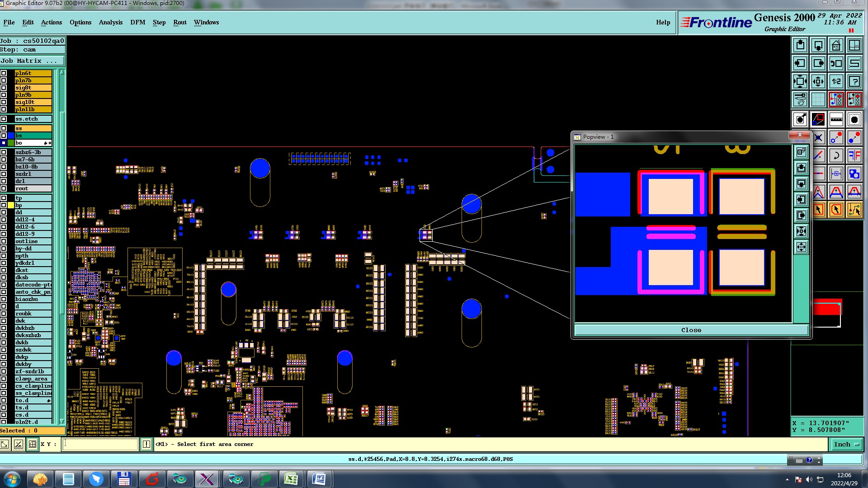Click the X Y coordinate input field

pyautogui.click(x=100, y=445)
